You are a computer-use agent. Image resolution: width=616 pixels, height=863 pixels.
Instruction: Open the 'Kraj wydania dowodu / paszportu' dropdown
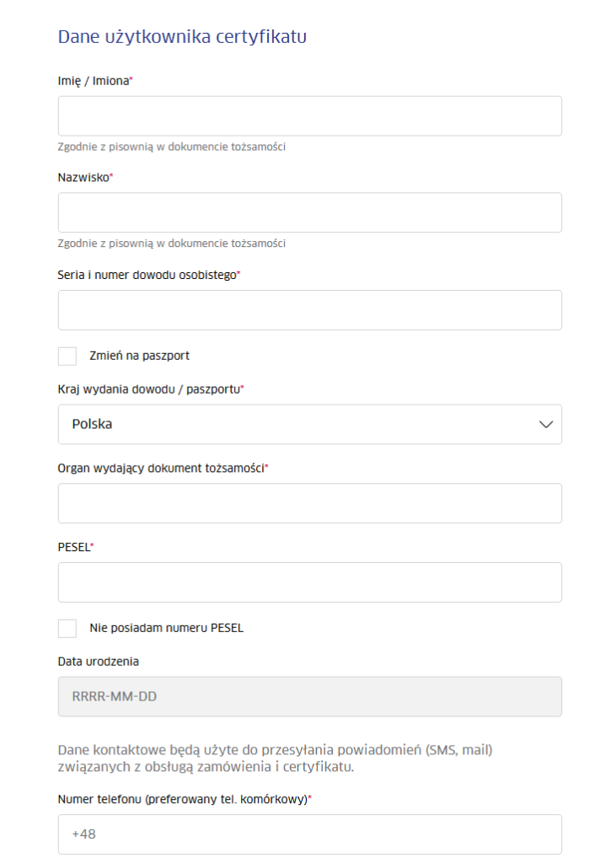309,424
